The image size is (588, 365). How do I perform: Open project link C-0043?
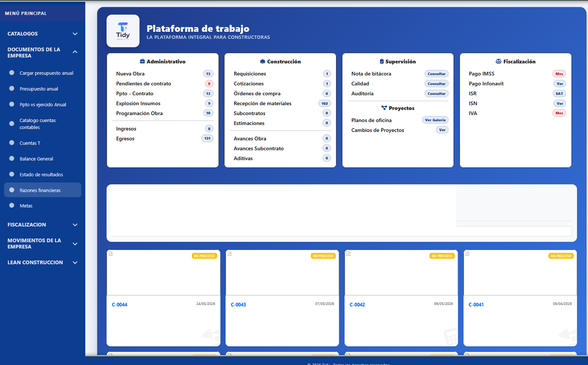tap(238, 305)
